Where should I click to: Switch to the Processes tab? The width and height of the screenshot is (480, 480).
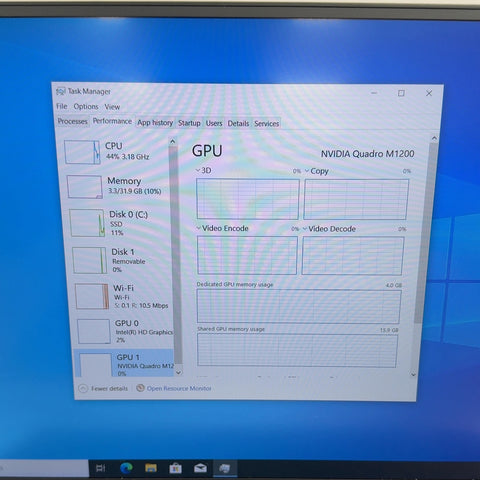point(73,121)
